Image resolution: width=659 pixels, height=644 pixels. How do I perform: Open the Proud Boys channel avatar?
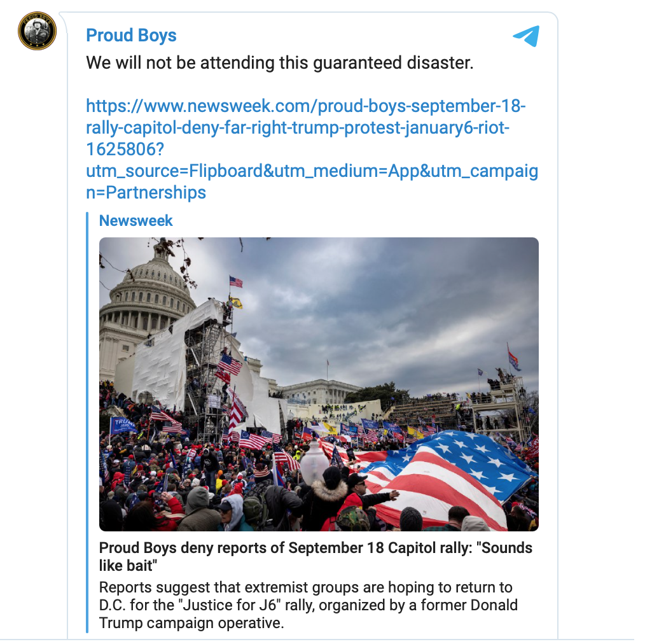tap(37, 31)
